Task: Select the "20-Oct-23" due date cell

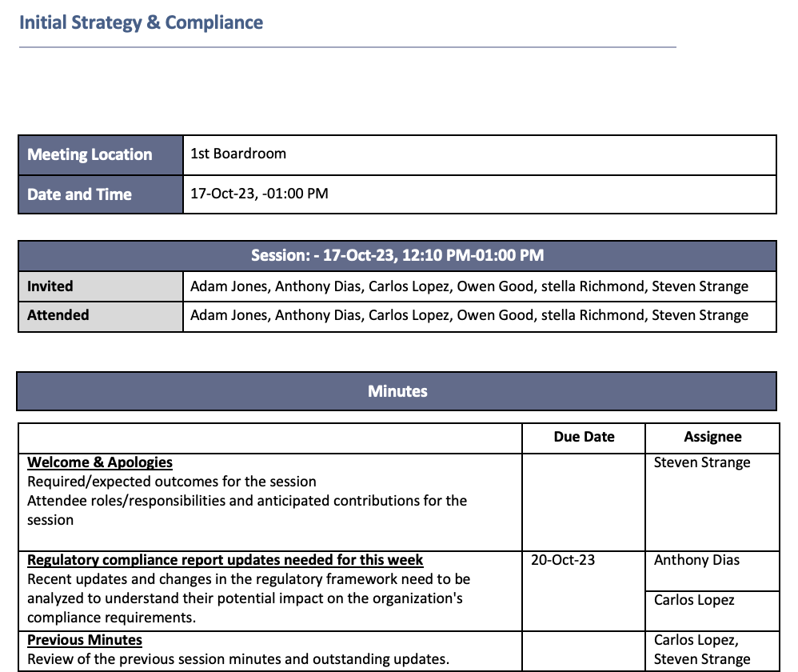Action: [x=563, y=560]
